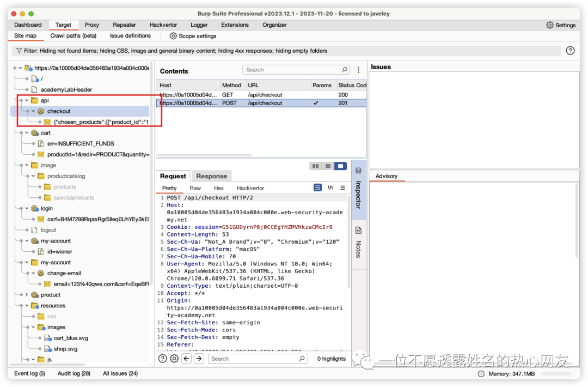Switch to the Proxy tab

(92, 25)
